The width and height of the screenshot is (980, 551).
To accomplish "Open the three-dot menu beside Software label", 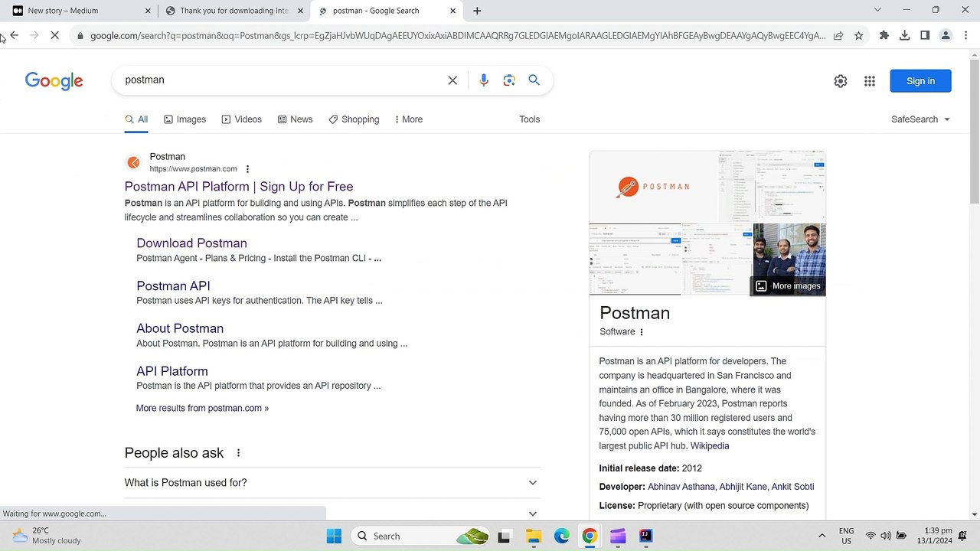I will pos(642,332).
